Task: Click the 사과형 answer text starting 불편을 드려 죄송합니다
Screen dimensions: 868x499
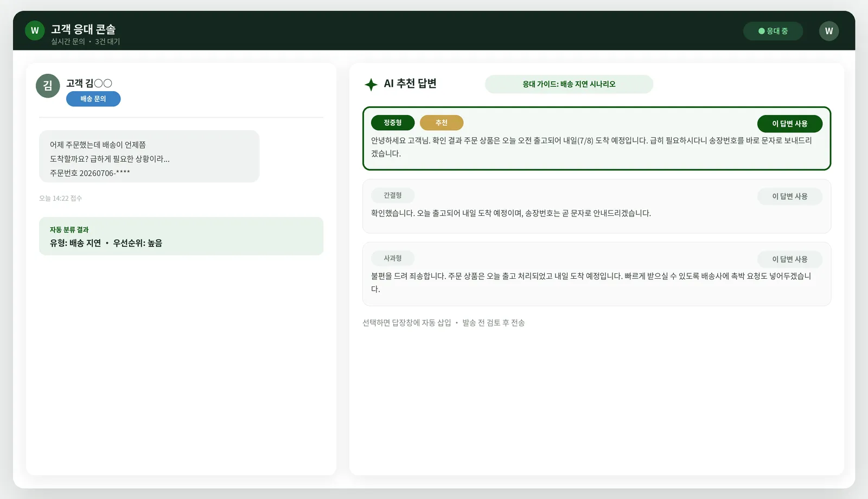Action: click(x=591, y=283)
